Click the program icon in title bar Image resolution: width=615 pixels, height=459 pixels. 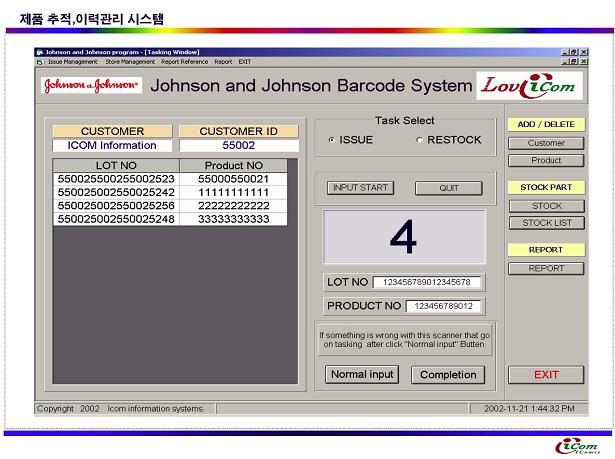(x=40, y=52)
